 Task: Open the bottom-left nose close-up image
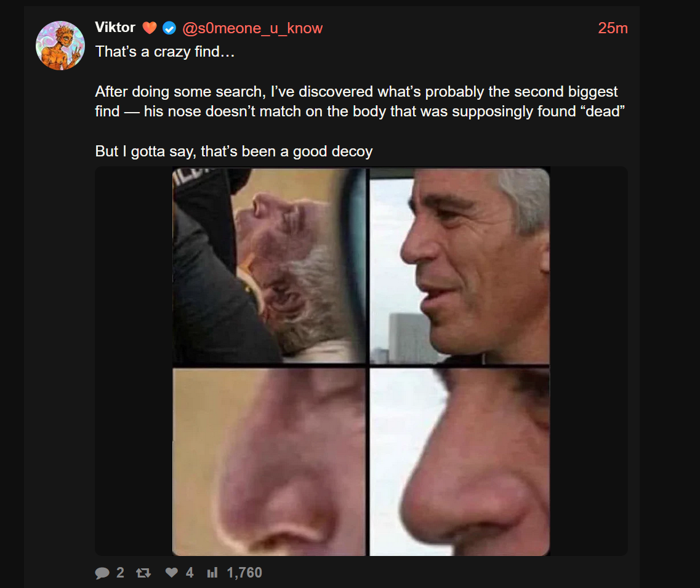coord(269,462)
